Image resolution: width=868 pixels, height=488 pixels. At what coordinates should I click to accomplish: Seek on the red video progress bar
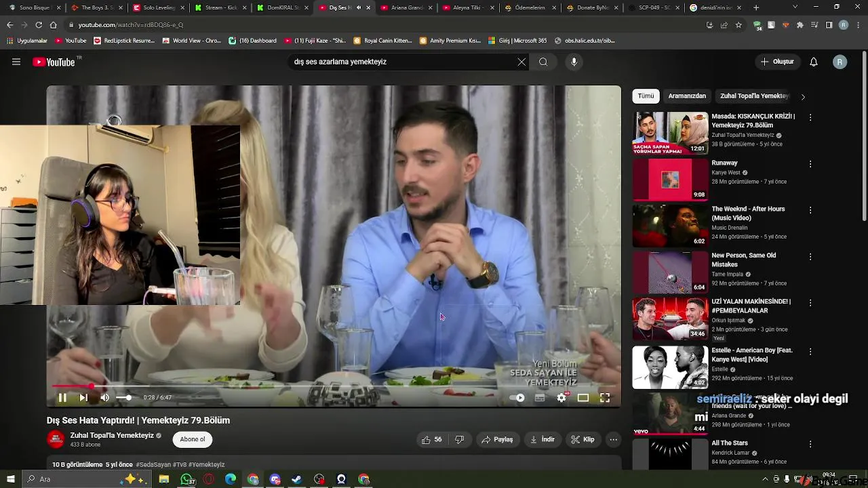tap(334, 386)
